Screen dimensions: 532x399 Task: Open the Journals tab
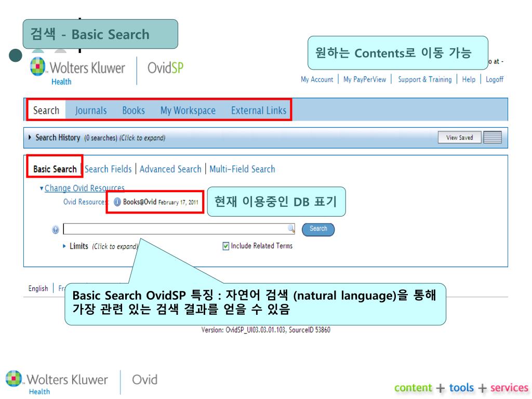[91, 111]
